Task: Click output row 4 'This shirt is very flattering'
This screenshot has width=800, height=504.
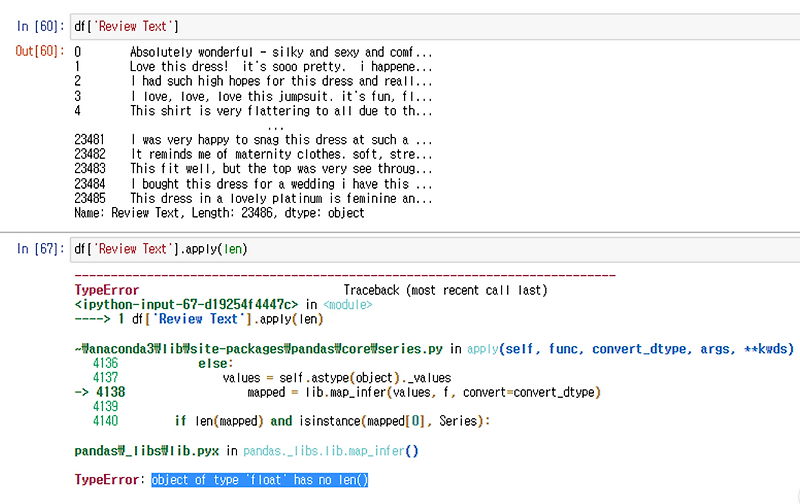Action: click(x=253, y=111)
